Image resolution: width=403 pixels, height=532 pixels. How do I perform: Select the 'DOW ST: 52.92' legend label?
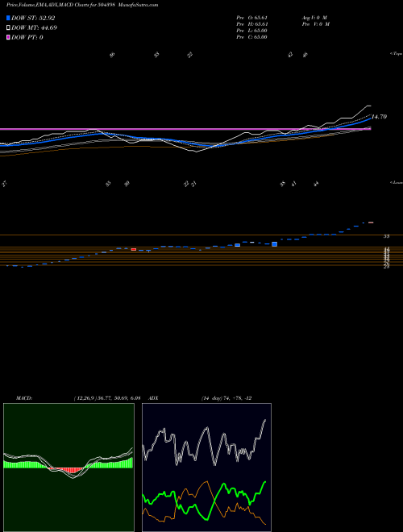click(33, 18)
